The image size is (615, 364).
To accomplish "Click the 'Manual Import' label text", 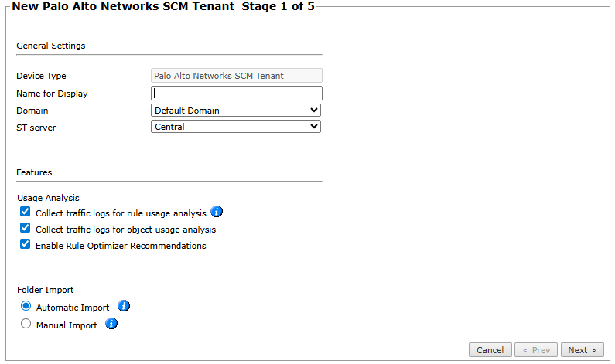I will pyautogui.click(x=67, y=325).
